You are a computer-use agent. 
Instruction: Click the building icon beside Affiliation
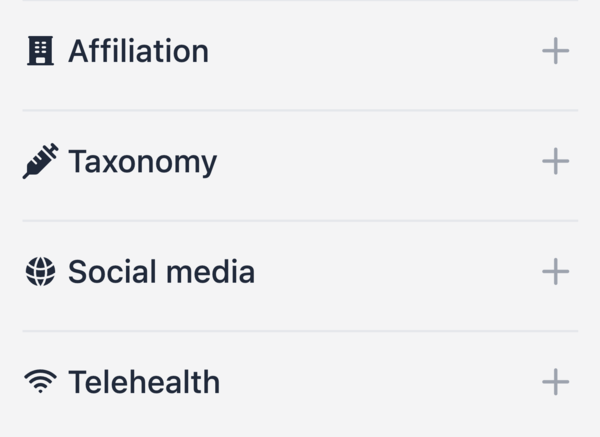40,51
